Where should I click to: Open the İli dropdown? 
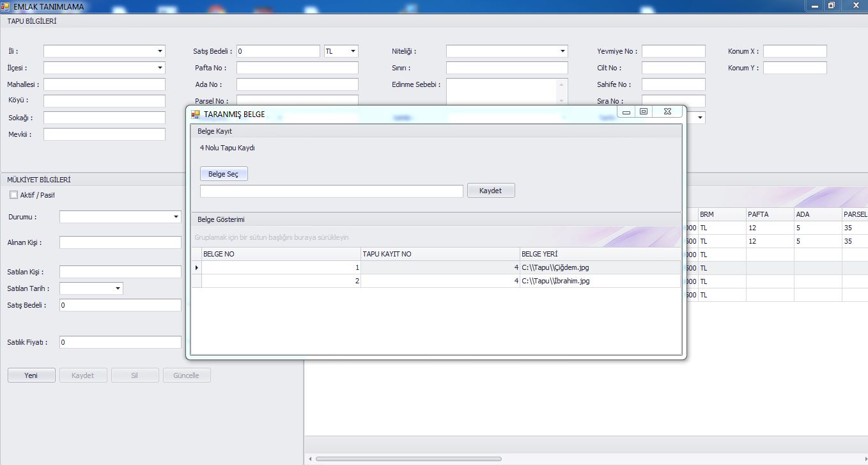point(160,51)
